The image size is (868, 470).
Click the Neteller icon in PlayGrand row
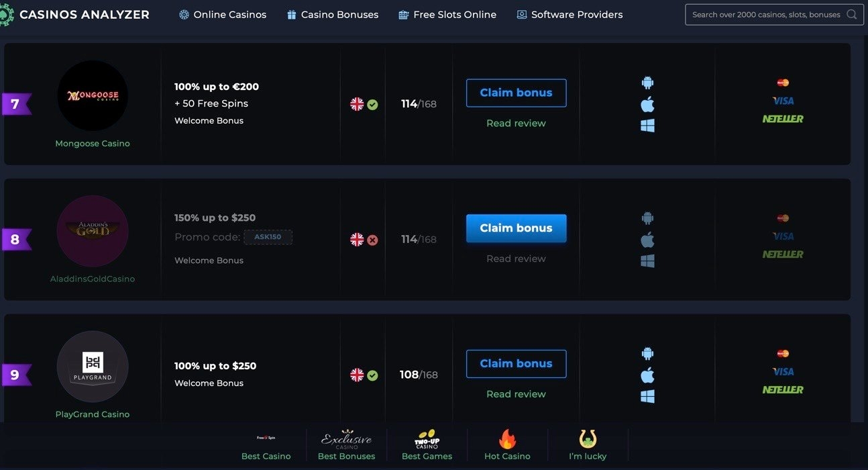coord(783,390)
